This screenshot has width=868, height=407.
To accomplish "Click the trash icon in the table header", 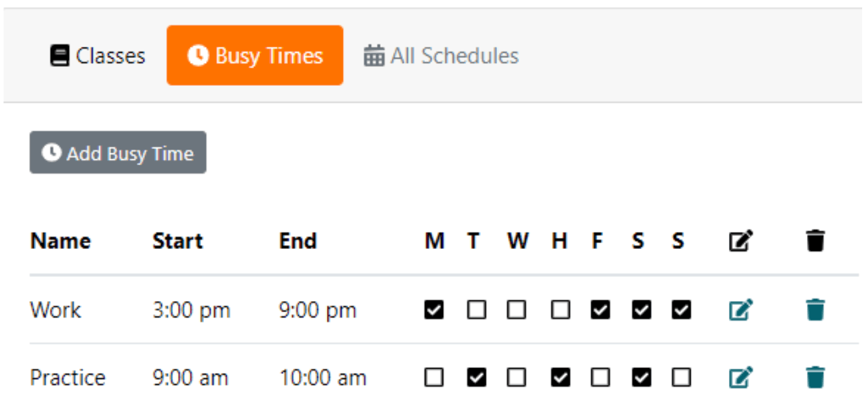I will click(x=814, y=240).
